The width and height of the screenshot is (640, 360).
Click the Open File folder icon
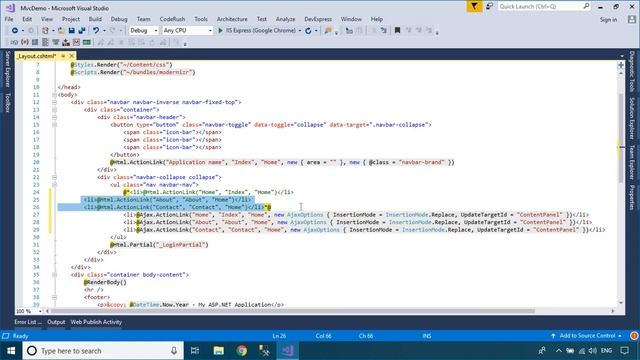(x=61, y=31)
